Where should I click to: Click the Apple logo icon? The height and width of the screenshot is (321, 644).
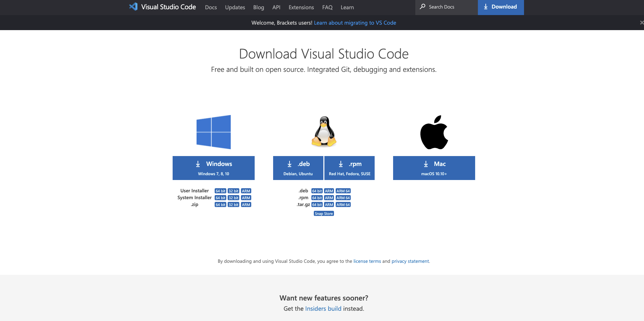tap(434, 132)
